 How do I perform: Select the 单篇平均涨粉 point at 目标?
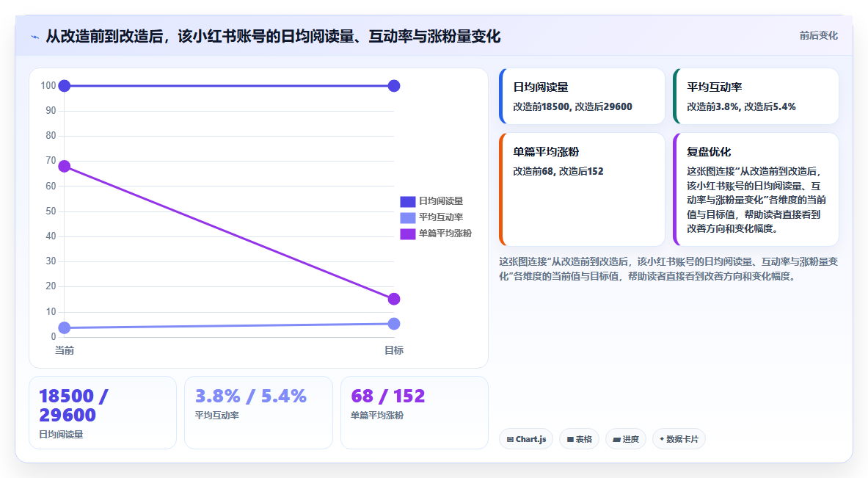click(x=393, y=299)
